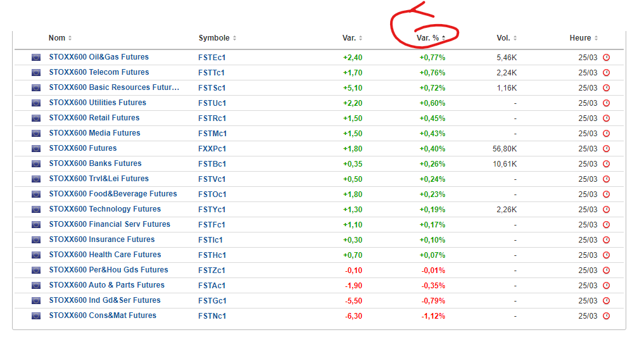
Task: Click volume value 5,46K
Action: tap(507, 58)
